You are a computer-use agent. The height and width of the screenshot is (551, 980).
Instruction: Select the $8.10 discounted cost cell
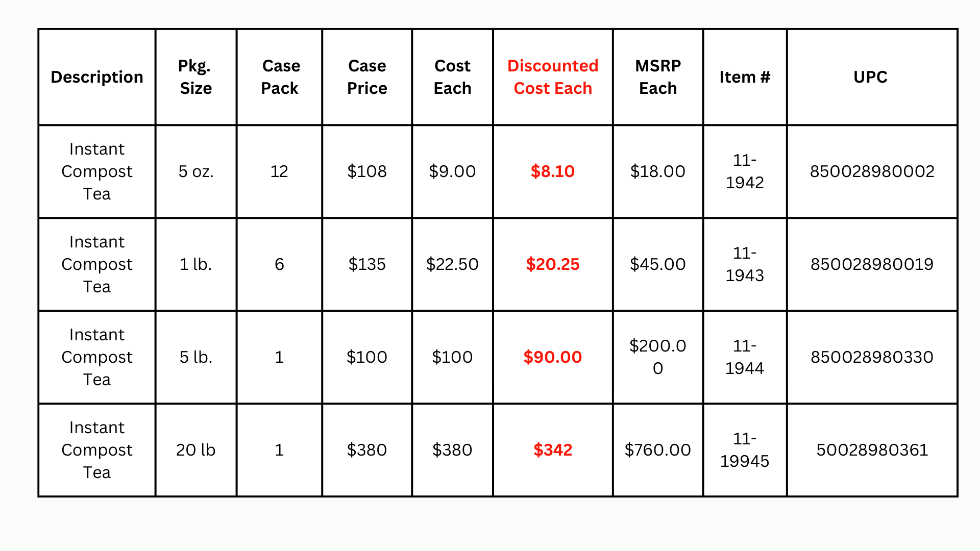[x=553, y=171]
